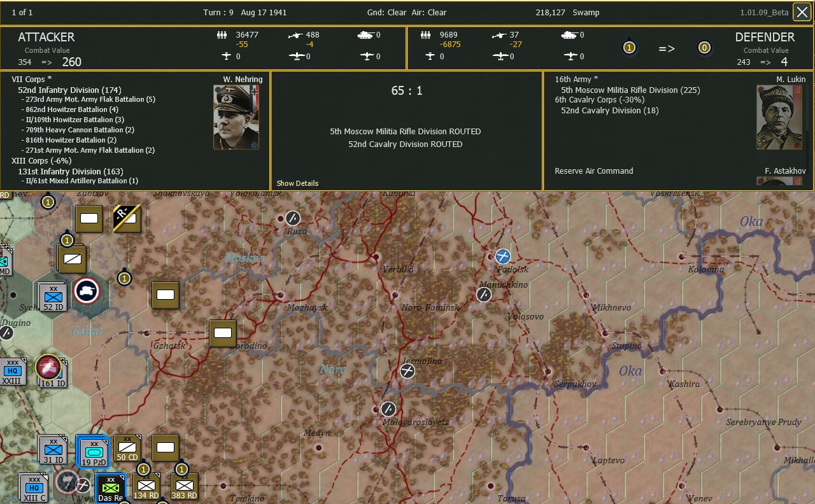
Task: Click the fort level 1 marker above 383 RD
Action: 181,470
